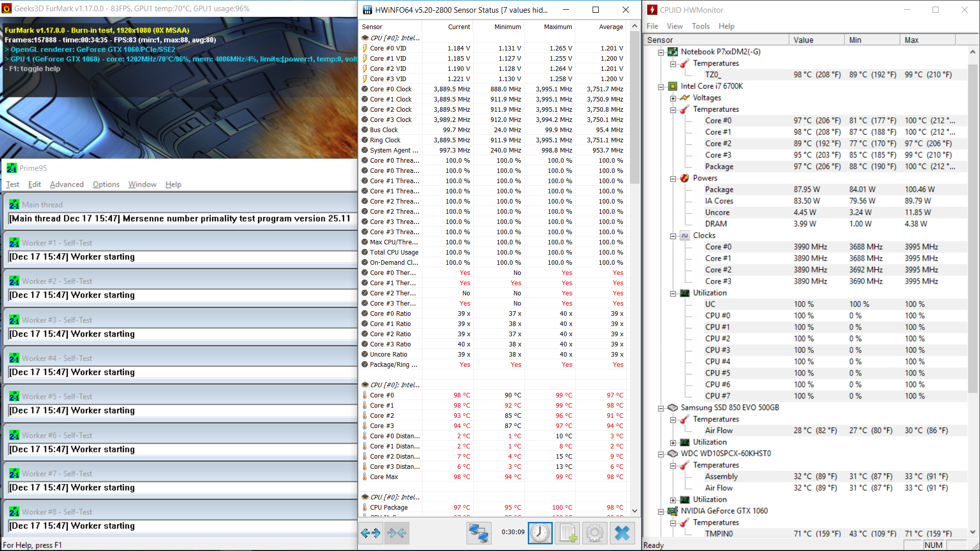Open the Prime95 Options menu
This screenshot has width=980, height=551.
pos(106,184)
